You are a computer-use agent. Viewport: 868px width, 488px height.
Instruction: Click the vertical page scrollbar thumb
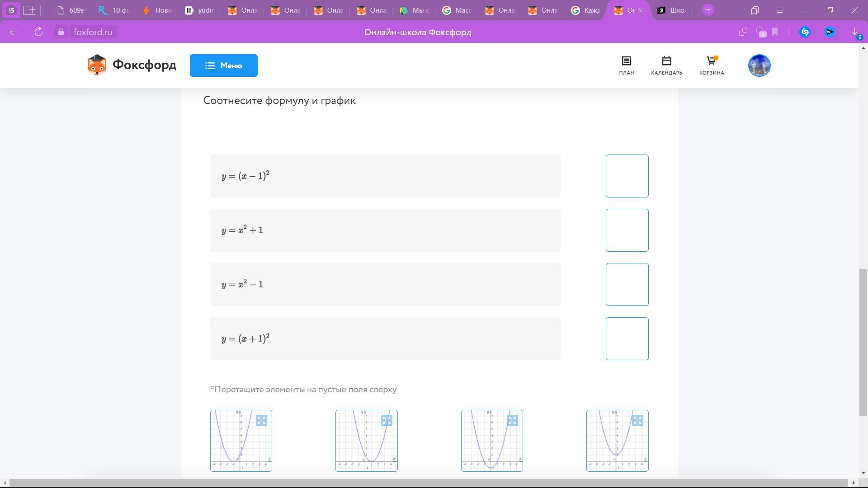point(863,342)
